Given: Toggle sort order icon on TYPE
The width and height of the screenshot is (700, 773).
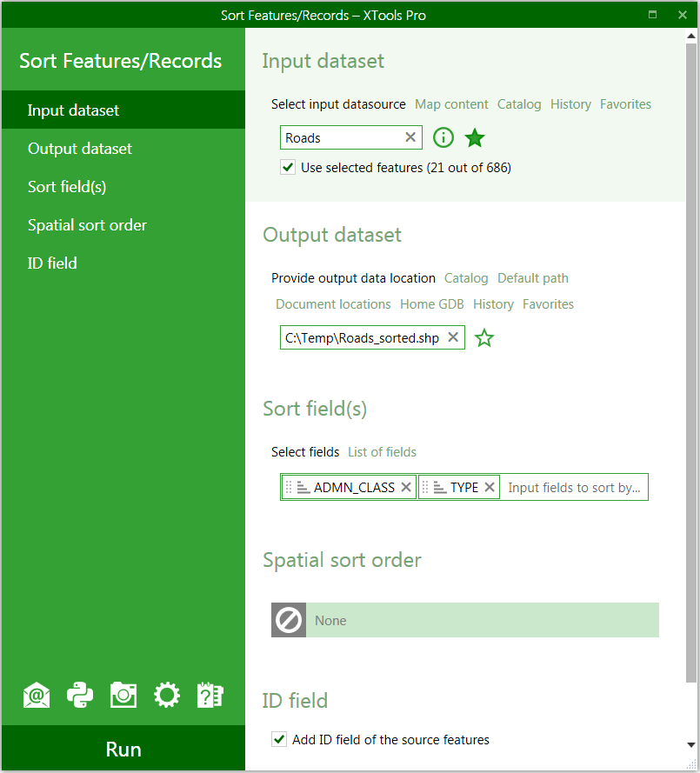Looking at the screenshot, I should (440, 488).
